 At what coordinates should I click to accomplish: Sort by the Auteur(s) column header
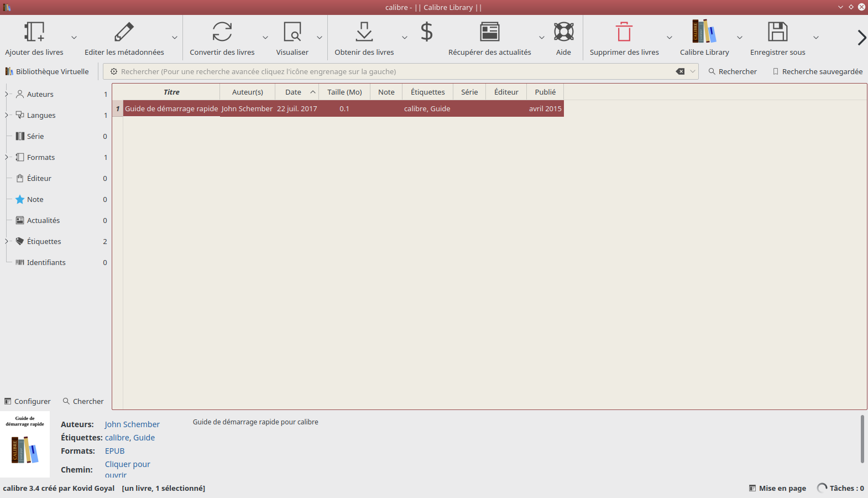(248, 92)
